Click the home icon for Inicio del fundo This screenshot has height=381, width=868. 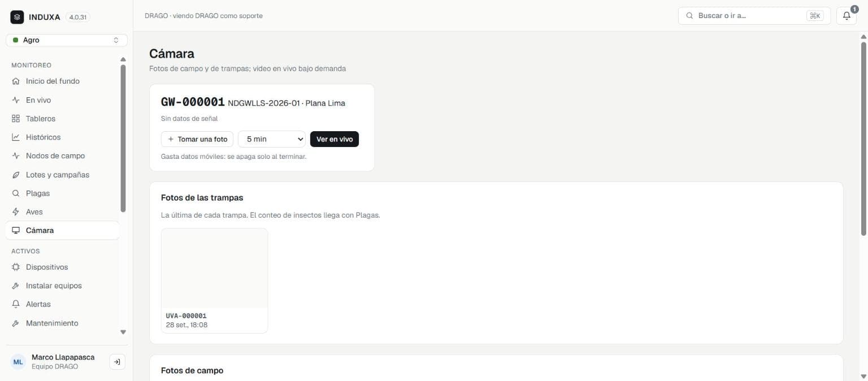pos(16,81)
